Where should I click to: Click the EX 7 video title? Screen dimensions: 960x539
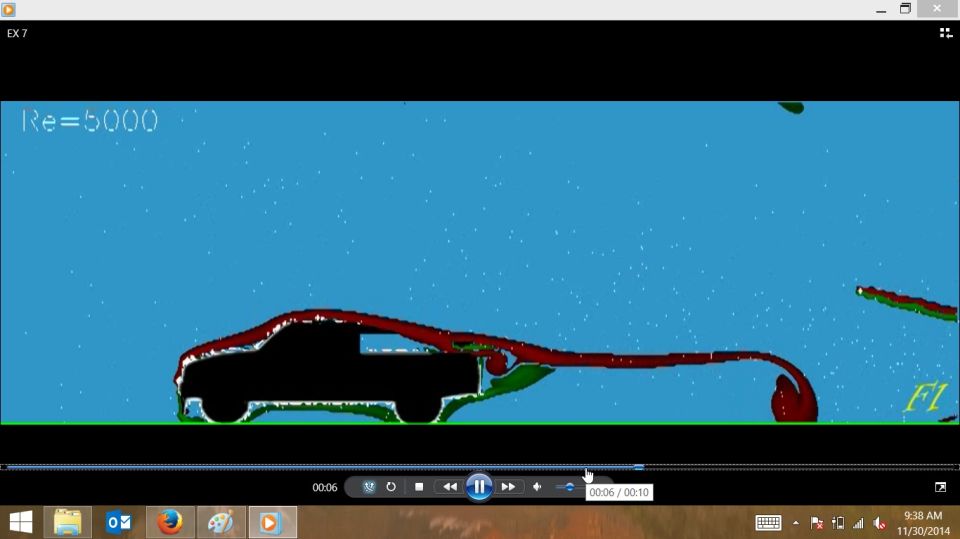[17, 33]
